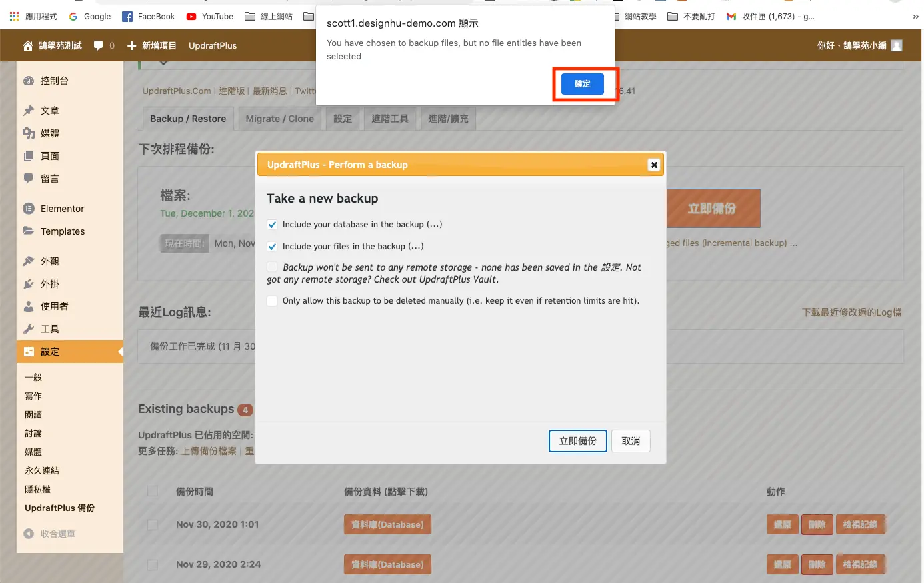Open browser apps grid icon 應用程式
924x583 pixels.
14,16
